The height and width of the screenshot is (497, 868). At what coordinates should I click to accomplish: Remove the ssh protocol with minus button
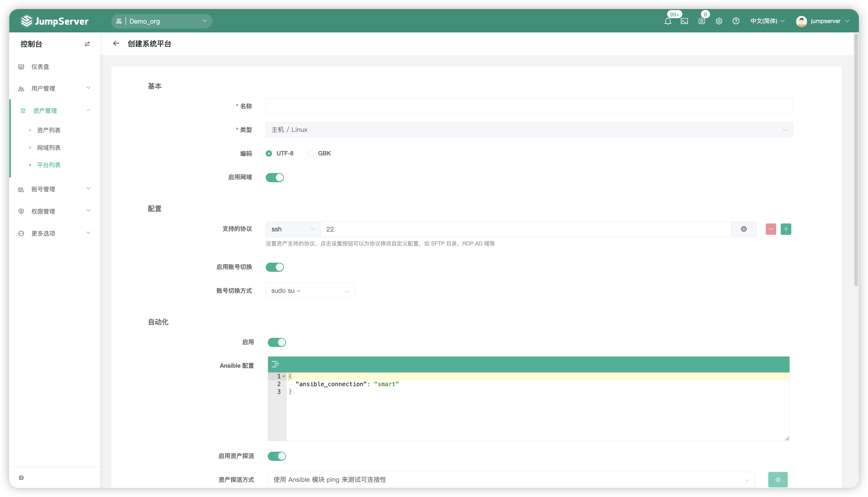(x=771, y=229)
